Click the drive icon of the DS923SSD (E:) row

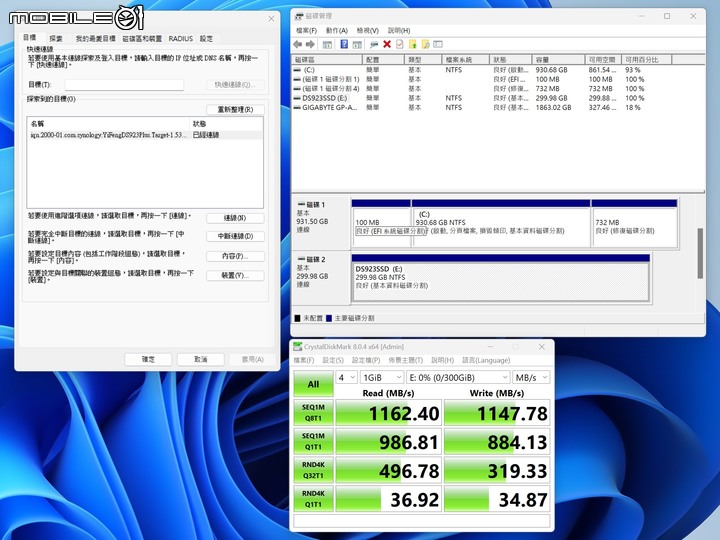pos(297,98)
